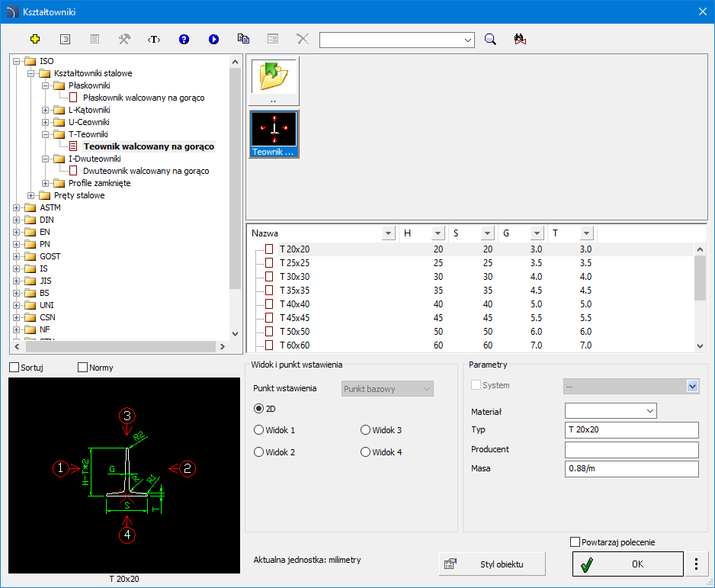Check the Powtarzaj polecenie checkbox
The image size is (715, 588).
click(576, 542)
